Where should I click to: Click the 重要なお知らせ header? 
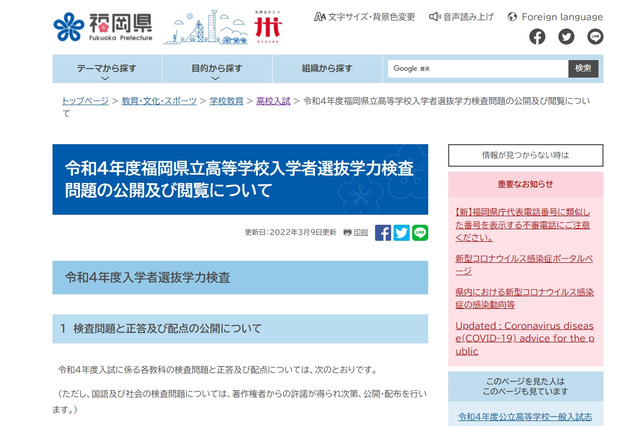click(x=526, y=184)
